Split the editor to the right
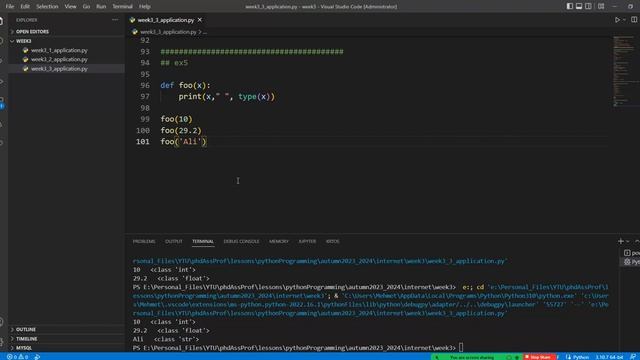640x360 pixels. (634, 20)
